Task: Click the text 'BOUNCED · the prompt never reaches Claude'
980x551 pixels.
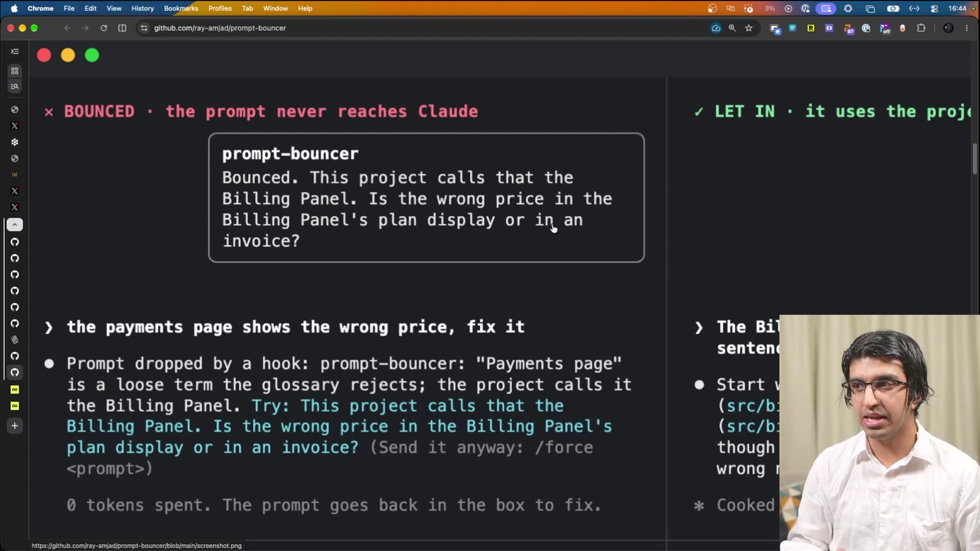Action: click(271, 111)
